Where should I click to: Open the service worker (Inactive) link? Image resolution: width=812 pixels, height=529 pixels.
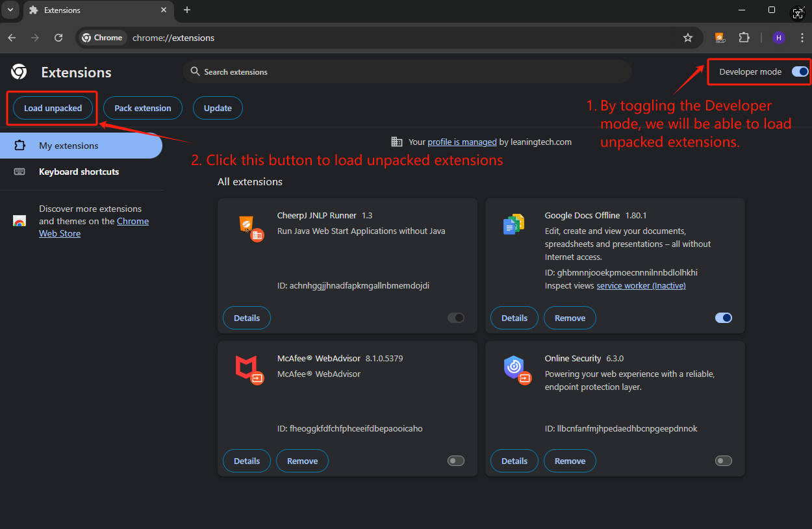coord(641,285)
